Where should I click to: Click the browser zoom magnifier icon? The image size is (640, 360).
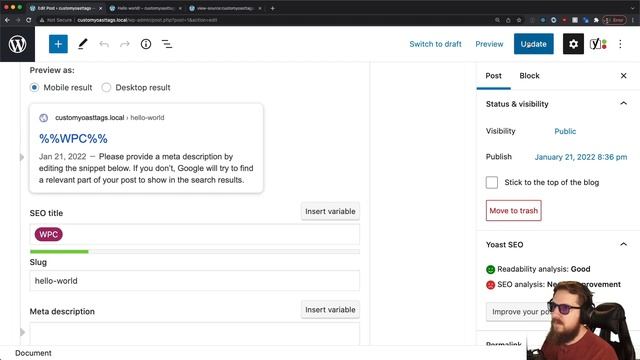tap(497, 20)
